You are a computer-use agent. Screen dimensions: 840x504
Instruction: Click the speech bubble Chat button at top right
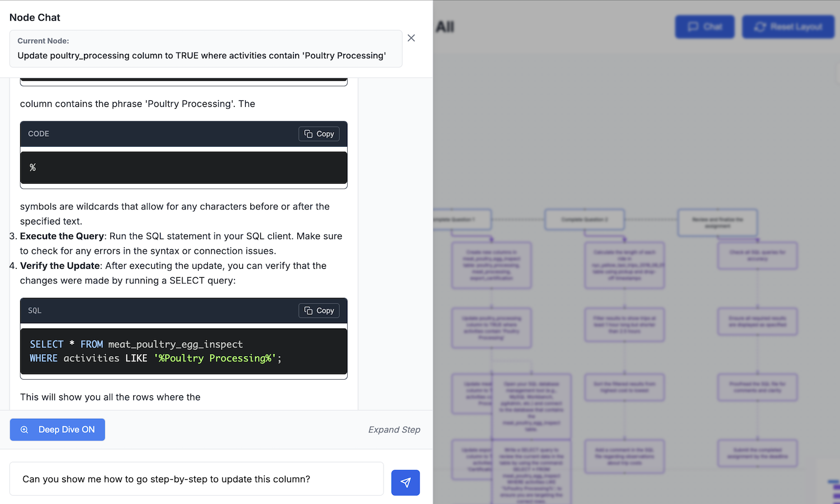tap(704, 27)
